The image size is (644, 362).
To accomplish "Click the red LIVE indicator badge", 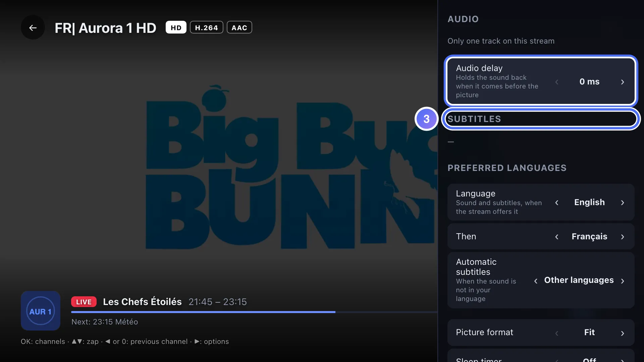I will pos(84,302).
